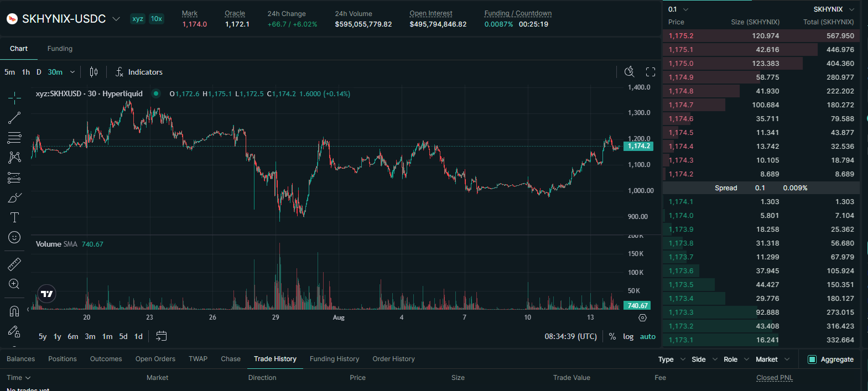This screenshot has height=391, width=868.
Task: Click the SKHYNIX token logo
Action: pyautogui.click(x=12, y=19)
